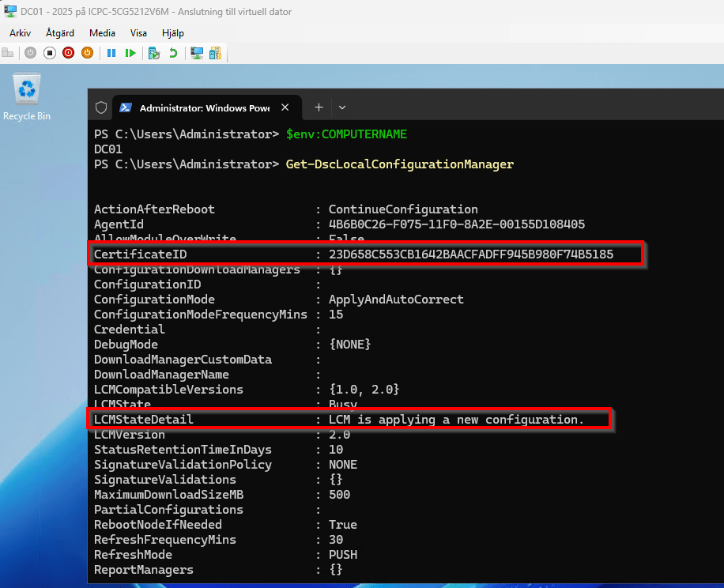Click the shield icon in the terminal title bar

tap(101, 107)
